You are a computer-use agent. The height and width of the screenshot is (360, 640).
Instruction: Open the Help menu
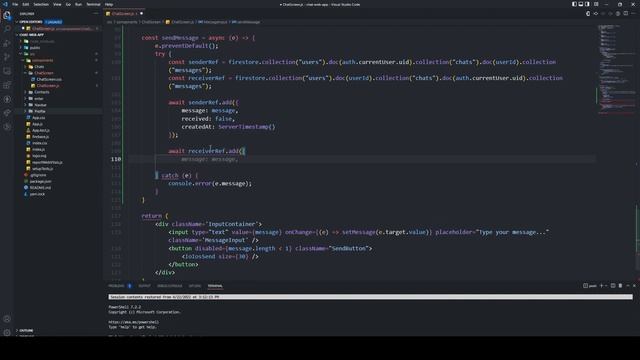(x=109, y=4)
